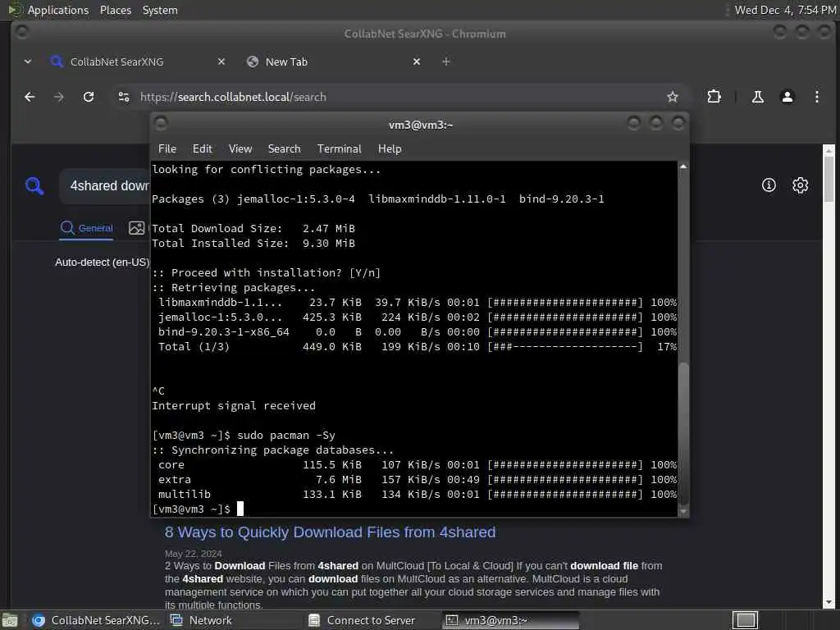Open Chrome Labs flask icon
840x630 pixels.
(757, 97)
